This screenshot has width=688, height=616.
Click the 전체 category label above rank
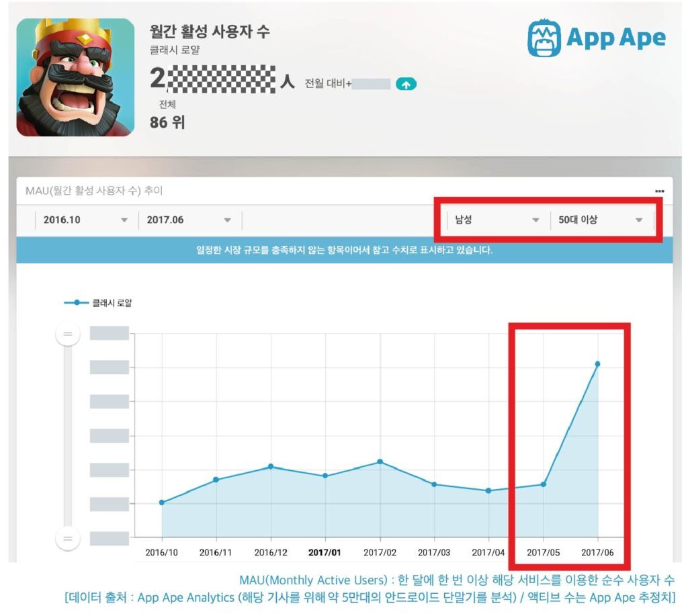click(167, 104)
